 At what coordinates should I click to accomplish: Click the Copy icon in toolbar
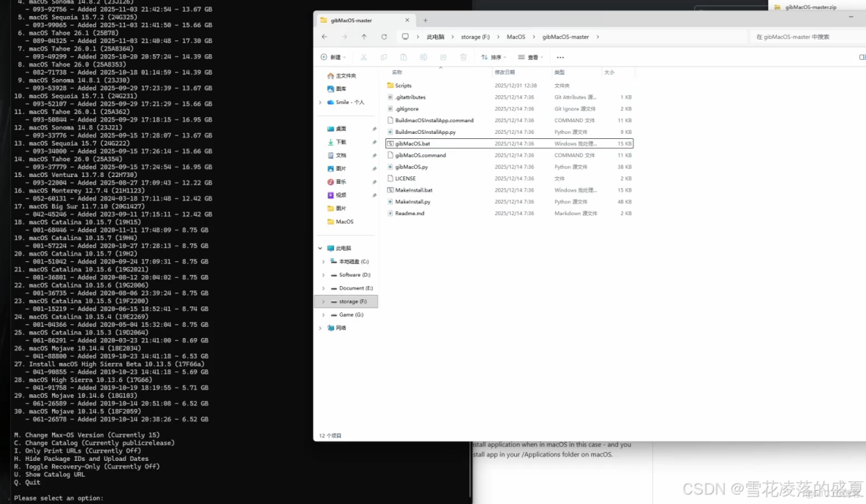384,58
